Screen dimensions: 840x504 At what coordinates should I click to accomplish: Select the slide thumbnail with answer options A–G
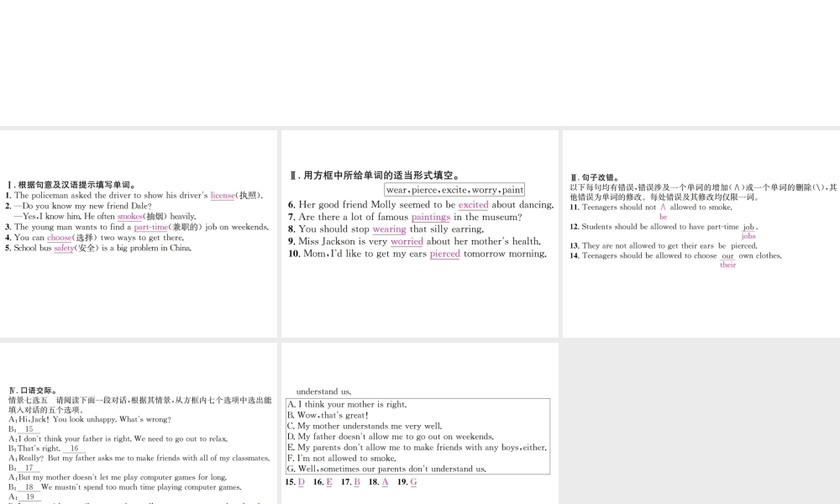(419, 423)
